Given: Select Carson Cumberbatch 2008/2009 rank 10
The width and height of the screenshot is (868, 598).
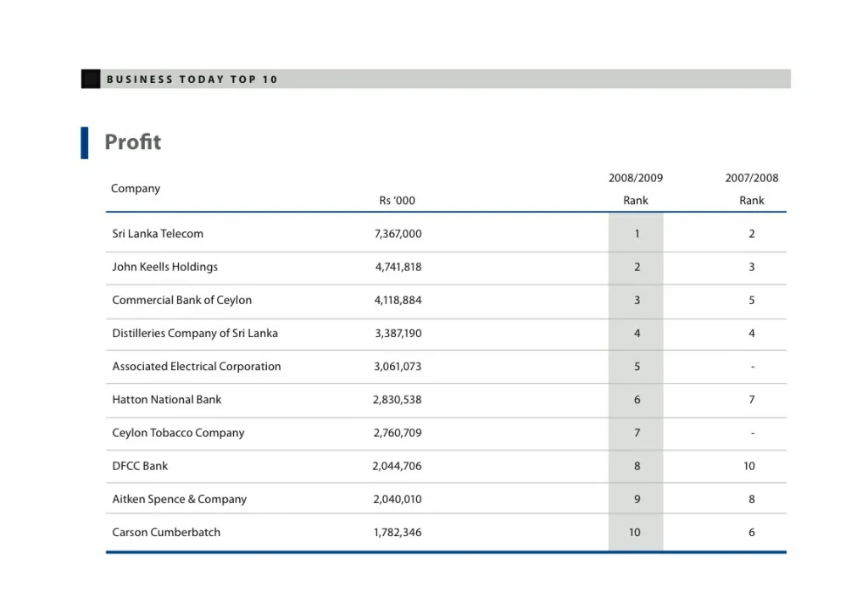Looking at the screenshot, I should pyautogui.click(x=635, y=533).
